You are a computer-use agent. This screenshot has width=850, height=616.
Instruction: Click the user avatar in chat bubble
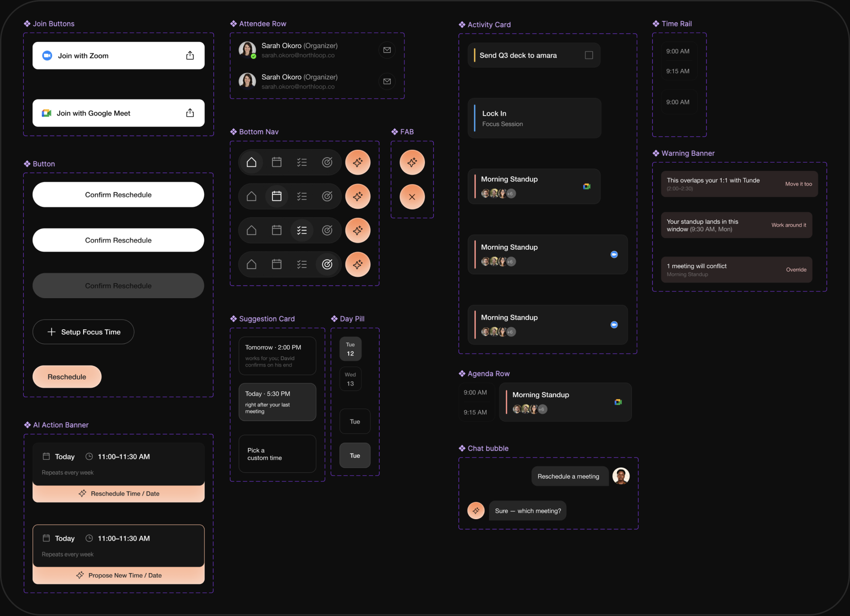[621, 476]
